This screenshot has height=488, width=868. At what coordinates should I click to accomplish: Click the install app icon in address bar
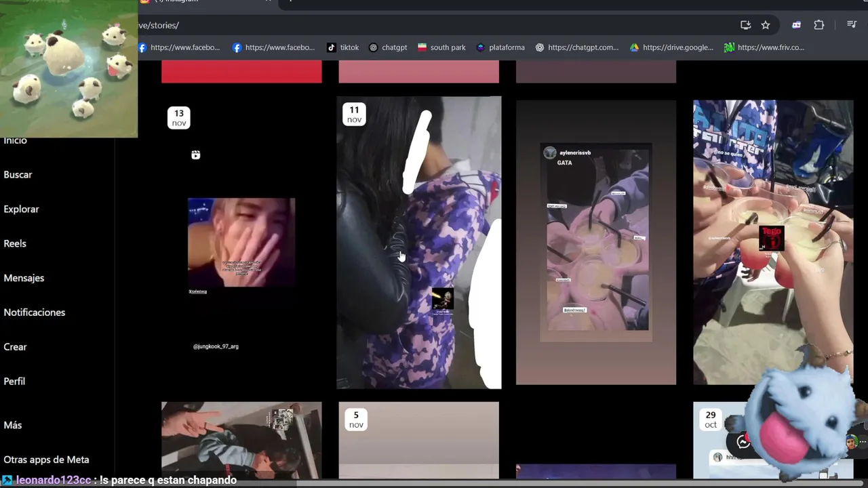[x=745, y=25]
